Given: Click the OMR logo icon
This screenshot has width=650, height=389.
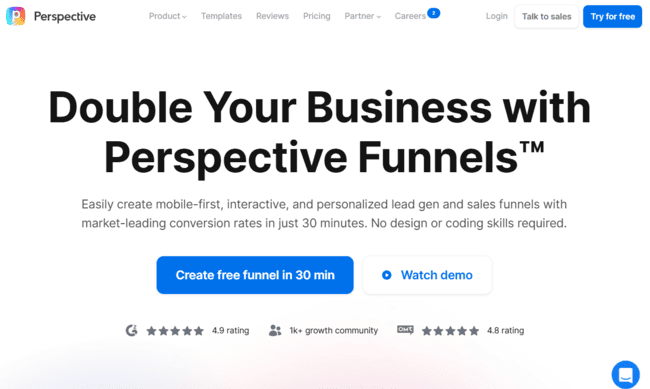Looking at the screenshot, I should click(405, 330).
